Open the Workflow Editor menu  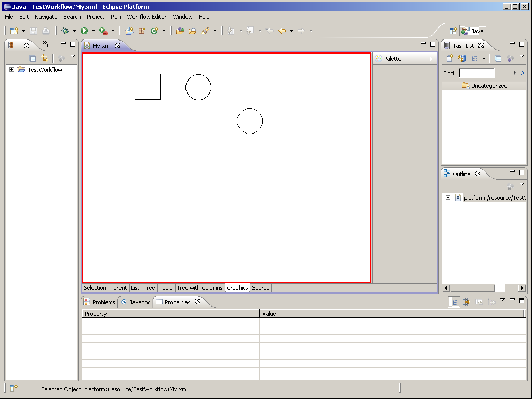pyautogui.click(x=147, y=17)
